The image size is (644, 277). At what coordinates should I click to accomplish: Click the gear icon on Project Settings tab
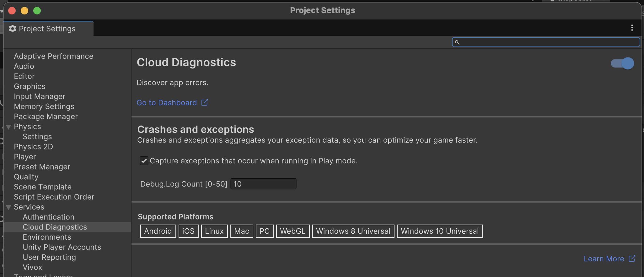13,29
